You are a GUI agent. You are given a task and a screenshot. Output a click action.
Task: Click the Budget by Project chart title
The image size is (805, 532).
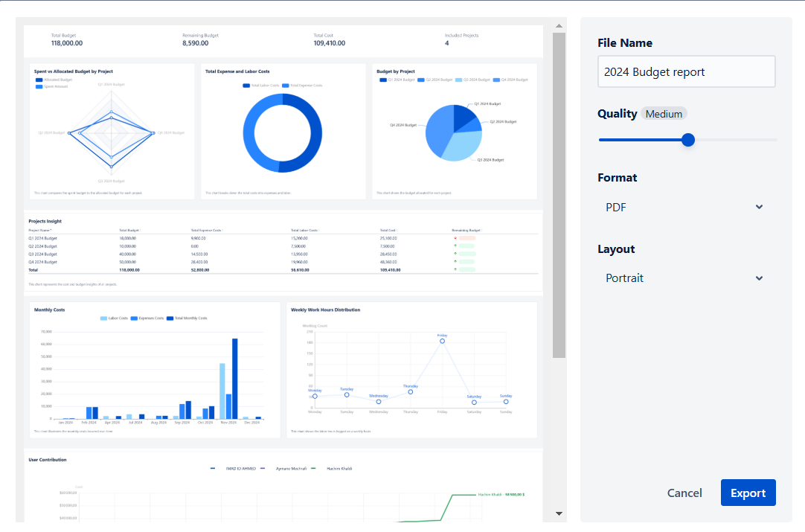[x=396, y=71]
